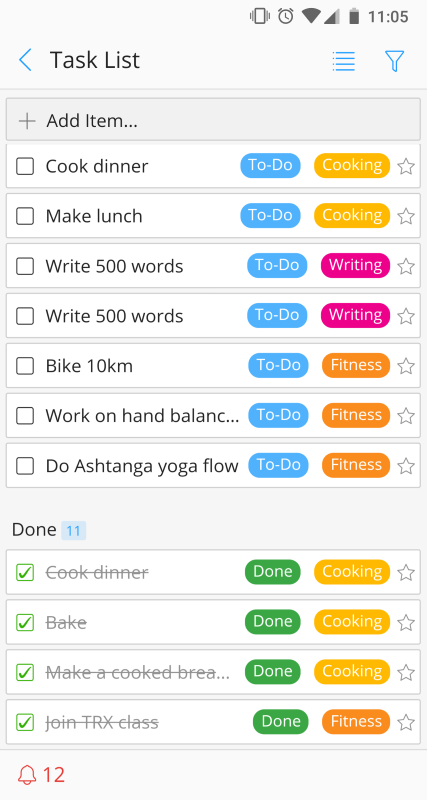Star the Bike 10km task
Screen dimensions: 427x800
point(406,366)
